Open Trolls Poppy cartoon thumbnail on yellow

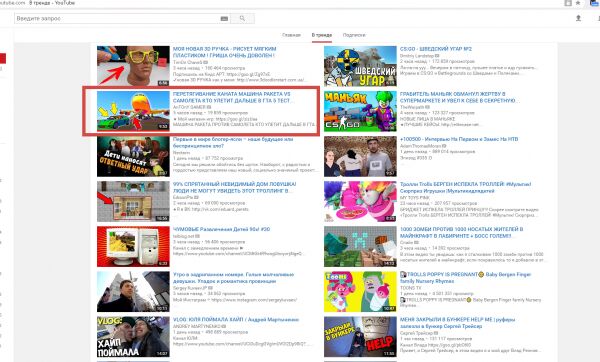coord(360,292)
